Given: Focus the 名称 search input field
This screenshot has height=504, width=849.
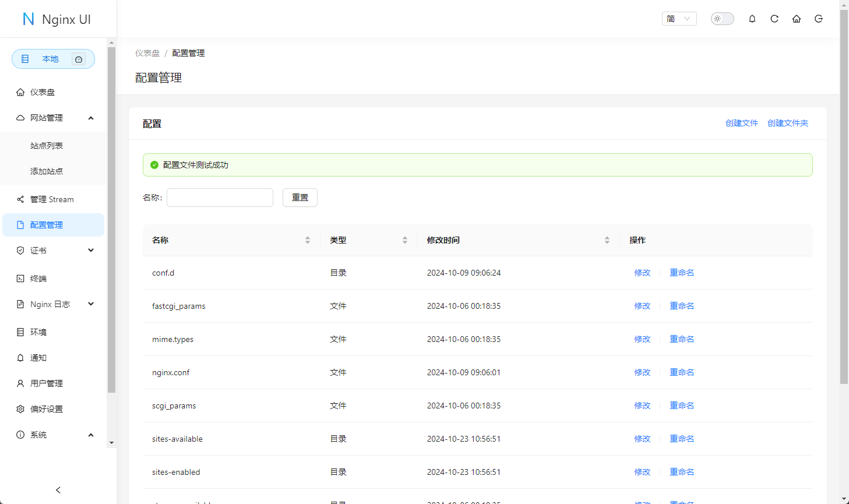Looking at the screenshot, I should [220, 198].
